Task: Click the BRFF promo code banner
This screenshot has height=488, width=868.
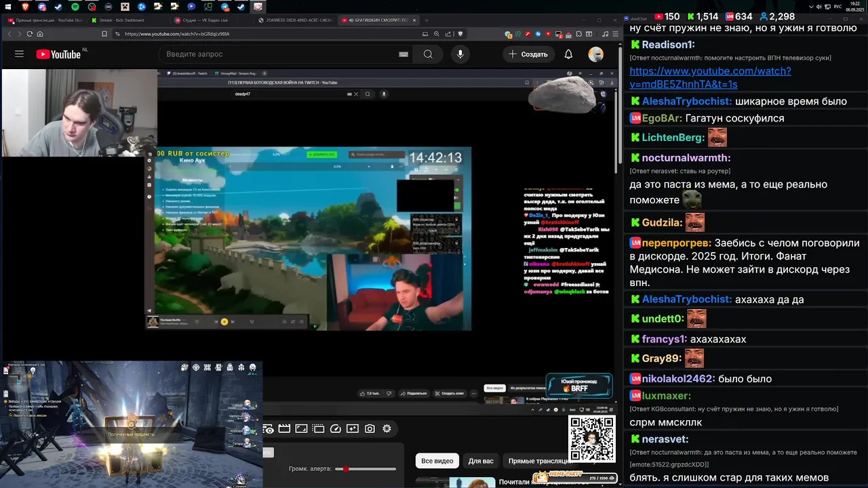Action: 578,385
